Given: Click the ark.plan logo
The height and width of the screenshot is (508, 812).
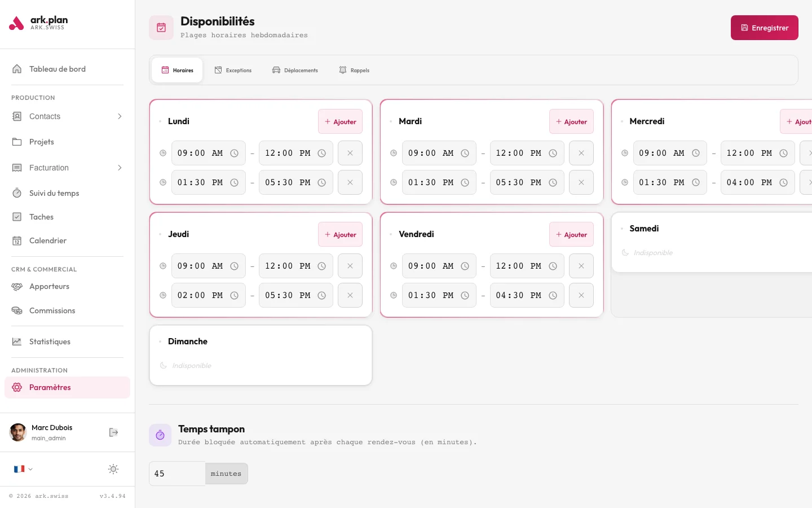Looking at the screenshot, I should click(x=38, y=23).
